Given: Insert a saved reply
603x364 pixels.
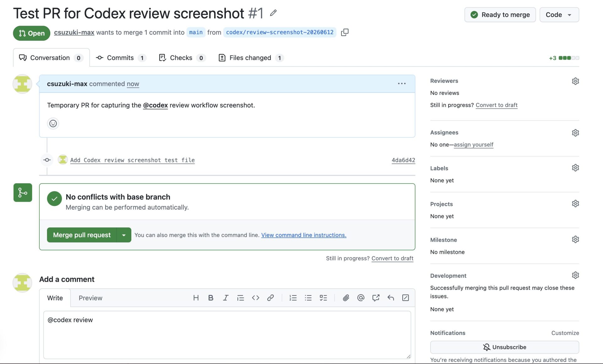Looking at the screenshot, I should pyautogui.click(x=391, y=298).
